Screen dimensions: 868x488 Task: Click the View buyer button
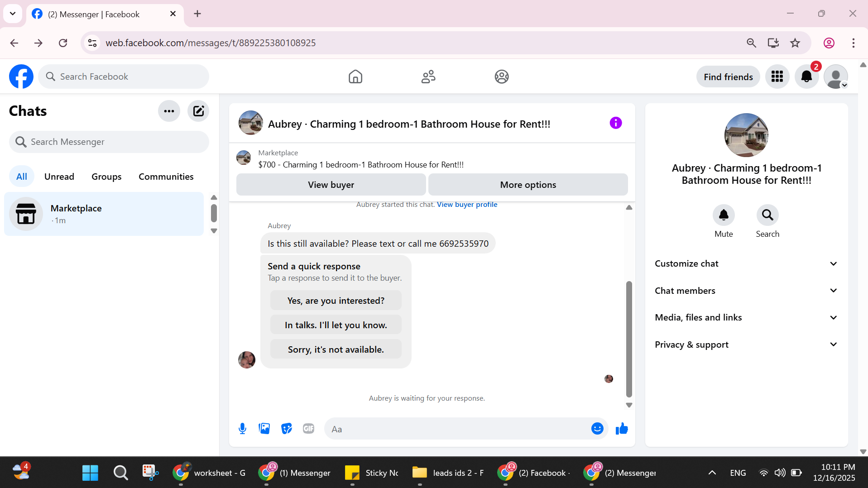pyautogui.click(x=331, y=185)
